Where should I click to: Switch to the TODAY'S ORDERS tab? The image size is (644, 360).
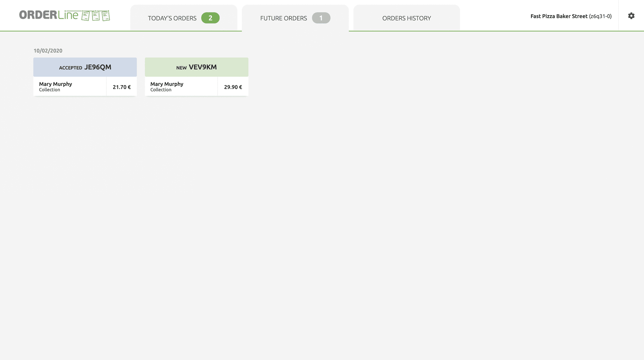pyautogui.click(x=172, y=18)
